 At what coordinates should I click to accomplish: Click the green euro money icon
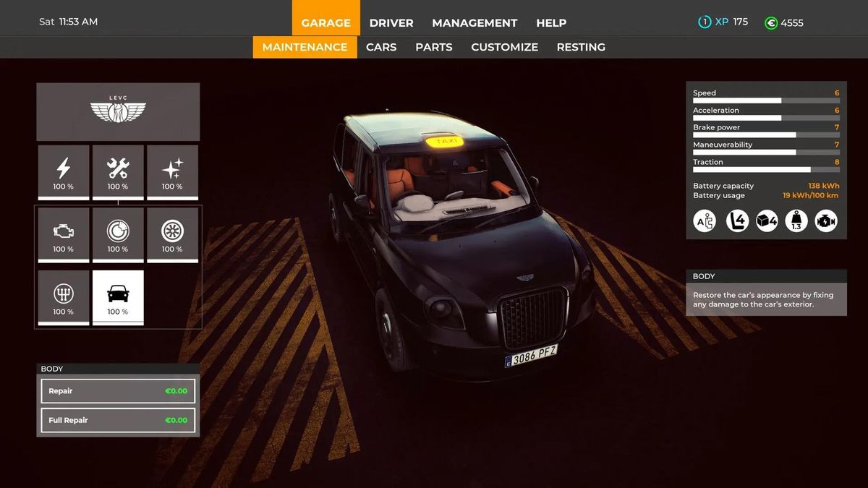tap(771, 22)
